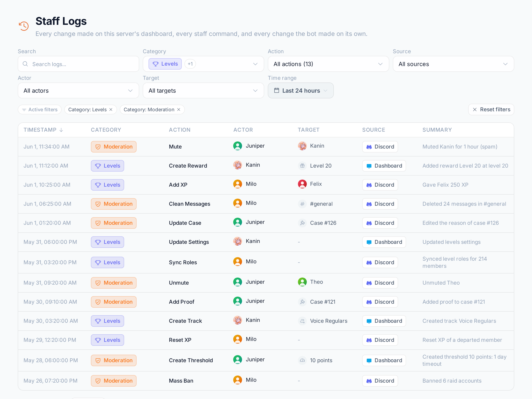
Task: Open the Category dropdown
Action: click(x=203, y=64)
